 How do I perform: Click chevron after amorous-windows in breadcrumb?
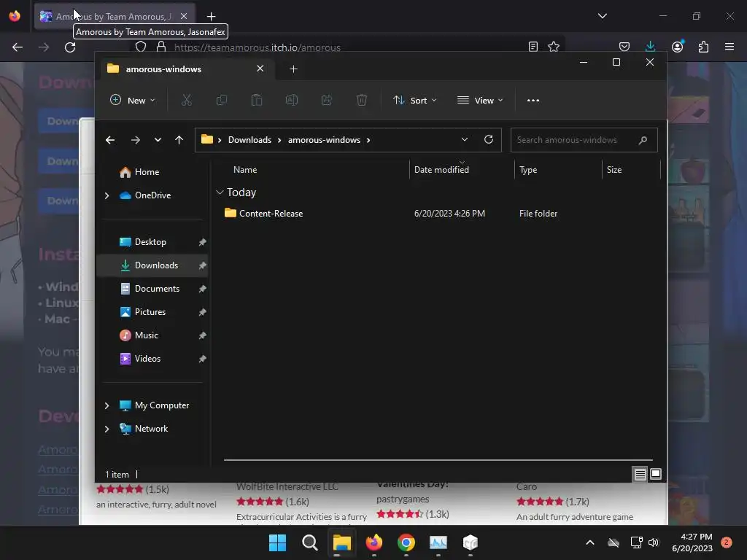(368, 140)
